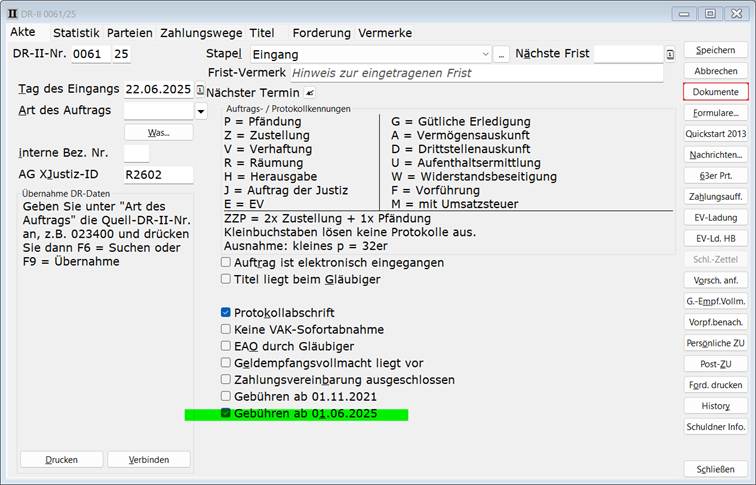The image size is (756, 485).
Task: Uncheck Protokollabschrift checkbox
Action: 225,312
